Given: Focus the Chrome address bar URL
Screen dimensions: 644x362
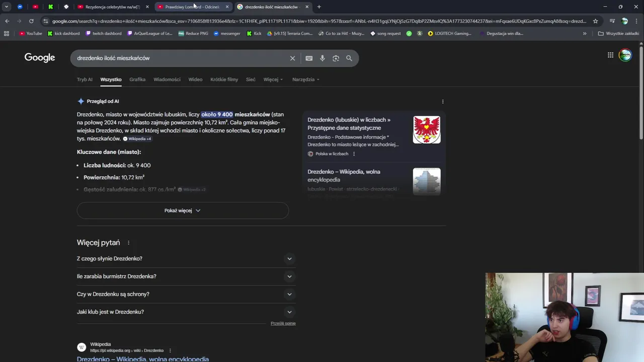Looking at the screenshot, I should point(319,21).
